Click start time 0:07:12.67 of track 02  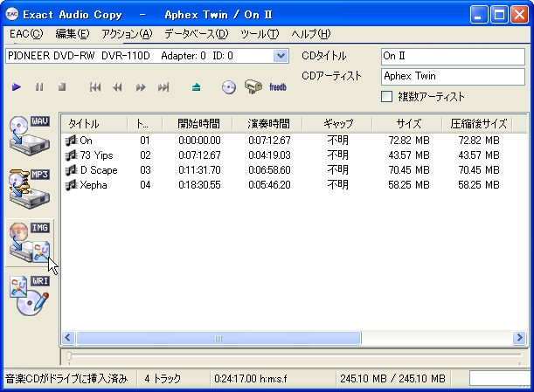199,155
